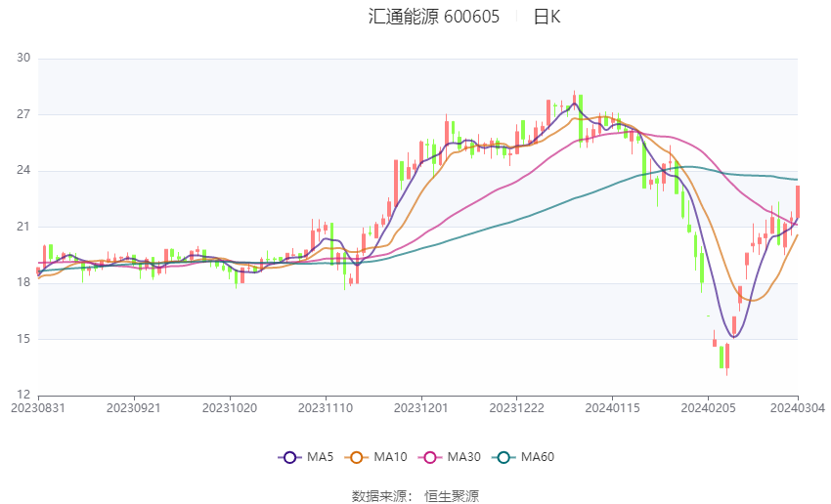This screenshot has width=831, height=504.
Task: Click the 20240115 date axis label
Action: [613, 408]
